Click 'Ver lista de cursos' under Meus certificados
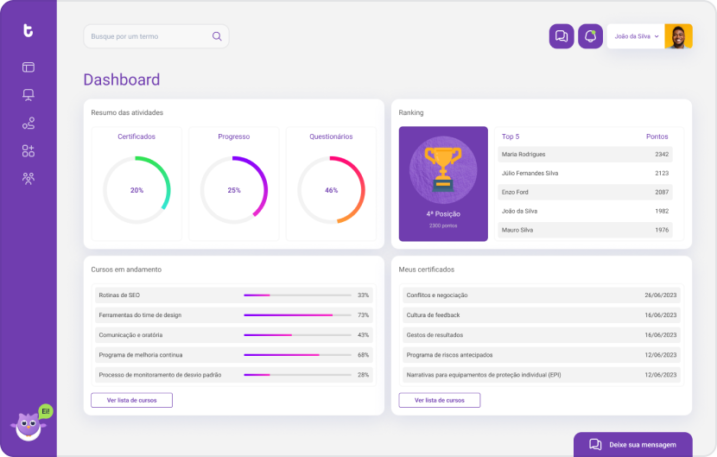717x457 pixels. [x=439, y=400]
